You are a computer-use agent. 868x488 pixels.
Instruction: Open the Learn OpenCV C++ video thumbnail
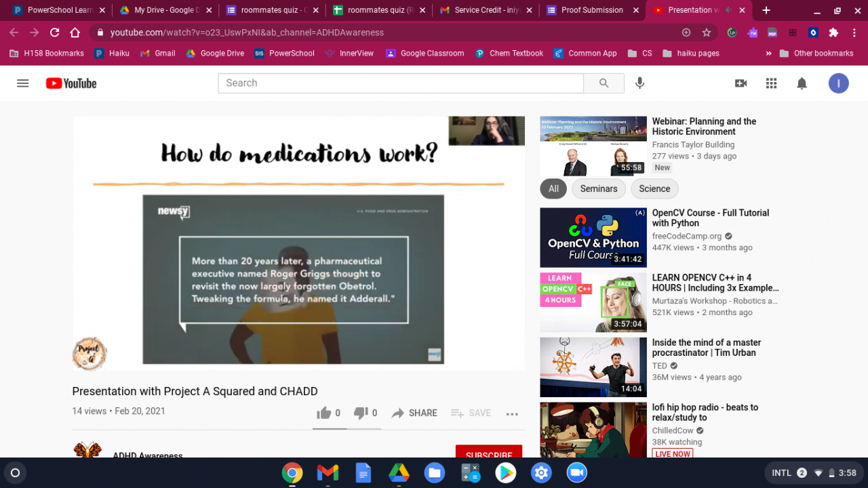pyautogui.click(x=593, y=302)
